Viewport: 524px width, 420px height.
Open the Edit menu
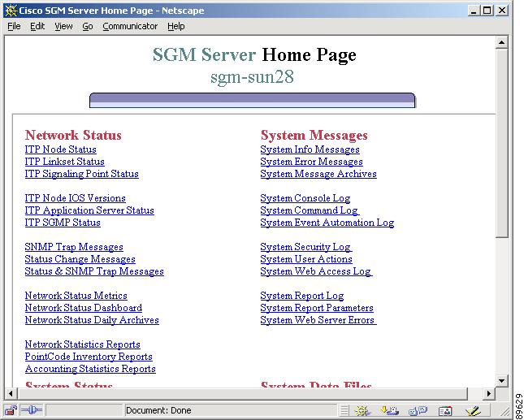click(x=37, y=26)
